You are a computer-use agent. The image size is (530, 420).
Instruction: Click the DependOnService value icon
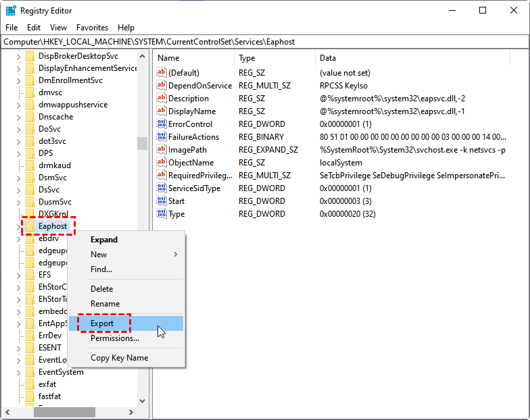tap(161, 86)
